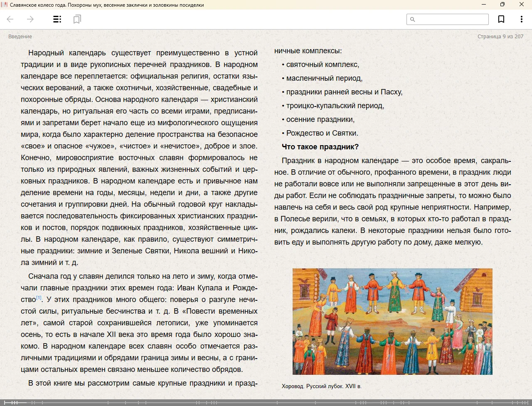Click the 'Что такое праздник?' heading
The height and width of the screenshot is (406, 532).
click(x=320, y=147)
